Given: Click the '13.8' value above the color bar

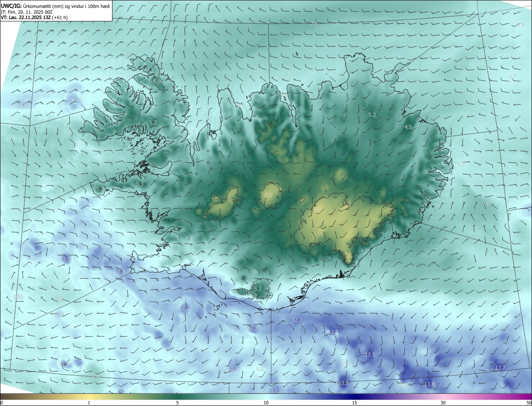Looking at the screenshot, I should [x=430, y=384].
